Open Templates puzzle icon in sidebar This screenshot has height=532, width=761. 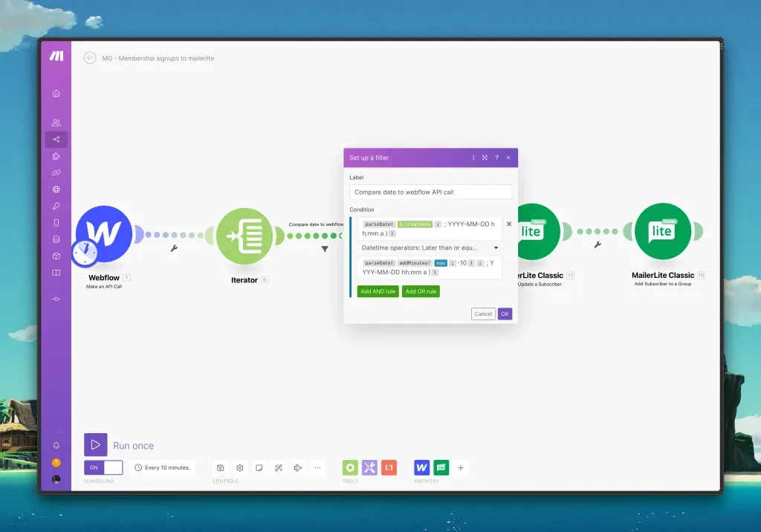click(56, 156)
